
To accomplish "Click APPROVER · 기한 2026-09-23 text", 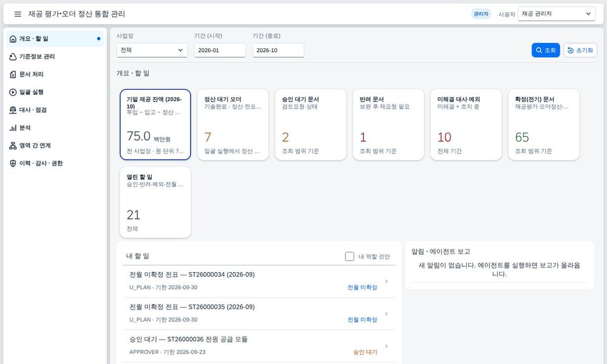I will point(168,352).
